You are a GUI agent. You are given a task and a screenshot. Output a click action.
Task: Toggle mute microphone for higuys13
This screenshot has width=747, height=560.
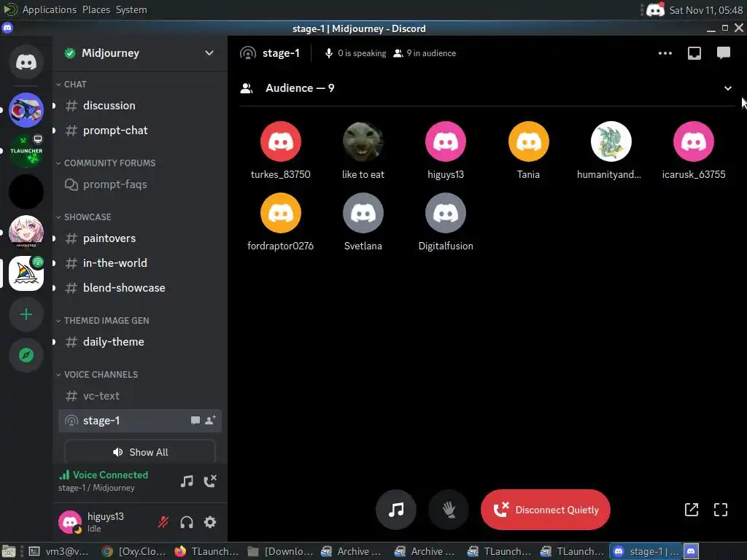click(163, 522)
